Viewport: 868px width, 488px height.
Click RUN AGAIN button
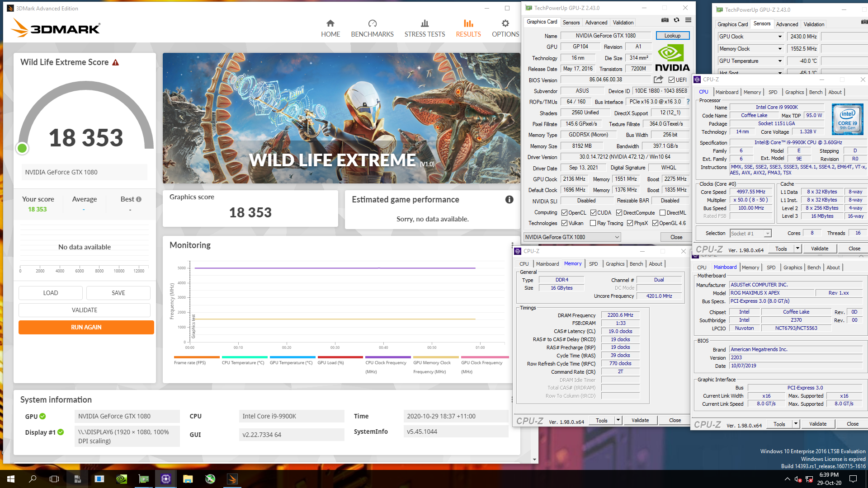[x=86, y=328]
